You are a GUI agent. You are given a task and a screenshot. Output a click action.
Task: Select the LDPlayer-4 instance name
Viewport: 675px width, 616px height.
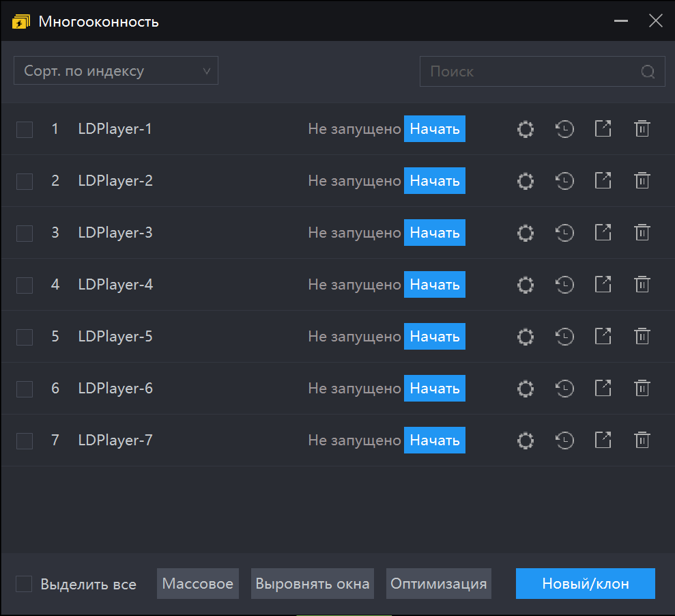115,285
